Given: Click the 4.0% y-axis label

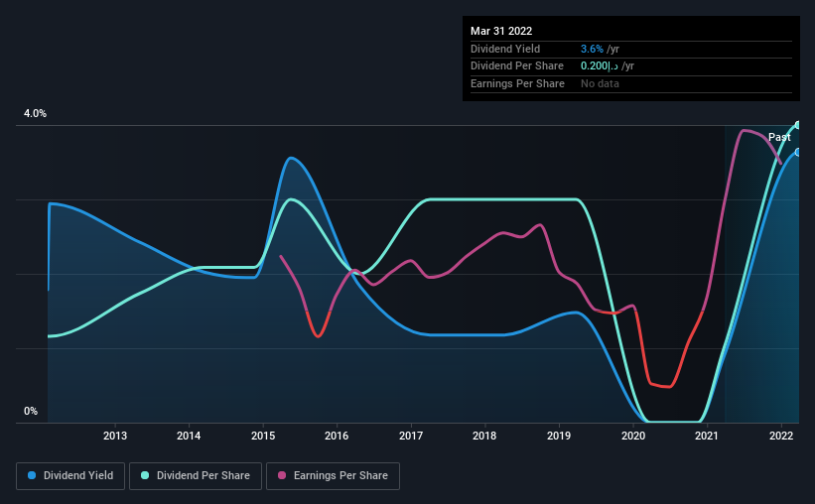Looking at the screenshot, I should 35,113.
